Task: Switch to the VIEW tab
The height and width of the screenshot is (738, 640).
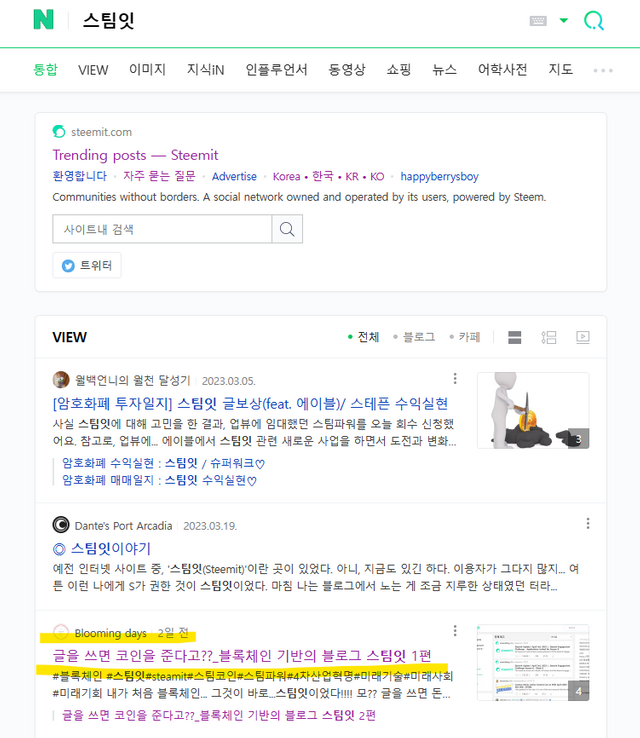Action: [93, 70]
